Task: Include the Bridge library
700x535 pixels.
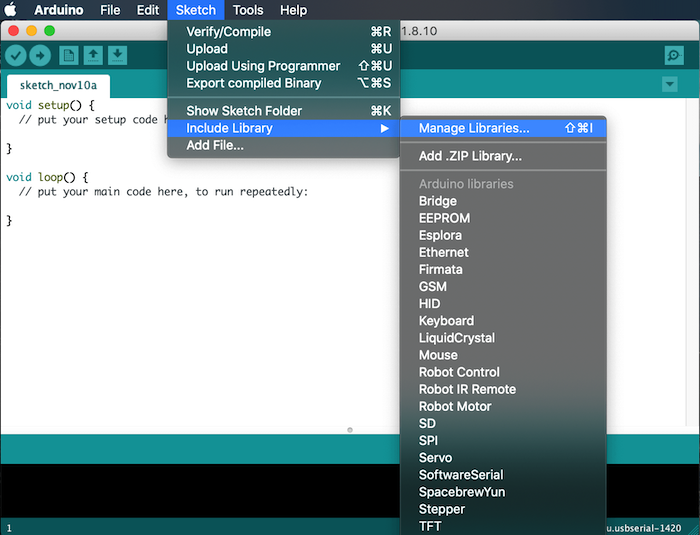Action: (x=503, y=201)
